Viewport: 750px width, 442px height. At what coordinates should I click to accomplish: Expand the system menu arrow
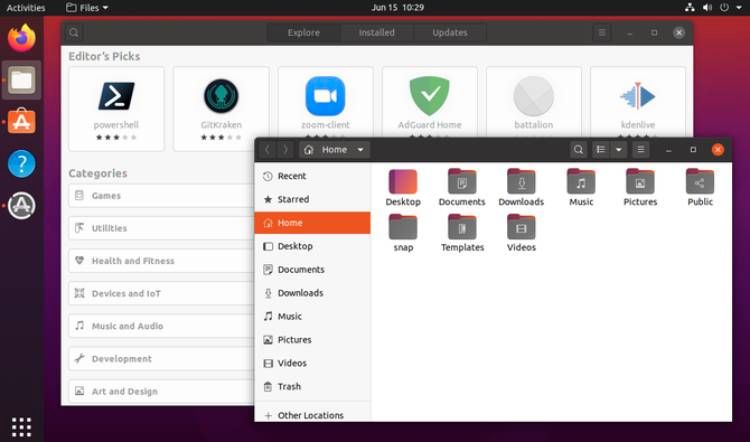[739, 8]
